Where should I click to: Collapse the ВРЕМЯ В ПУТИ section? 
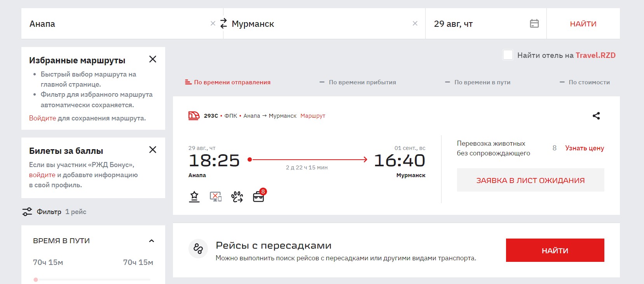click(152, 241)
